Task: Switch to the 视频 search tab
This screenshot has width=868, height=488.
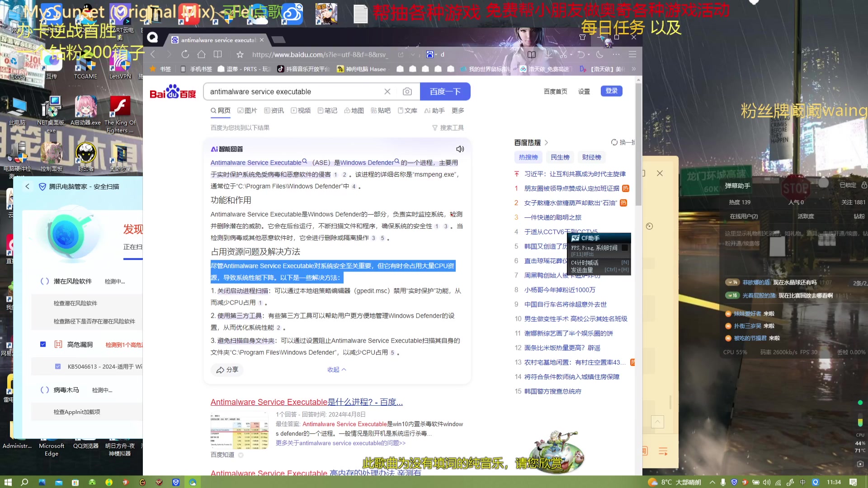Action: coord(301,111)
